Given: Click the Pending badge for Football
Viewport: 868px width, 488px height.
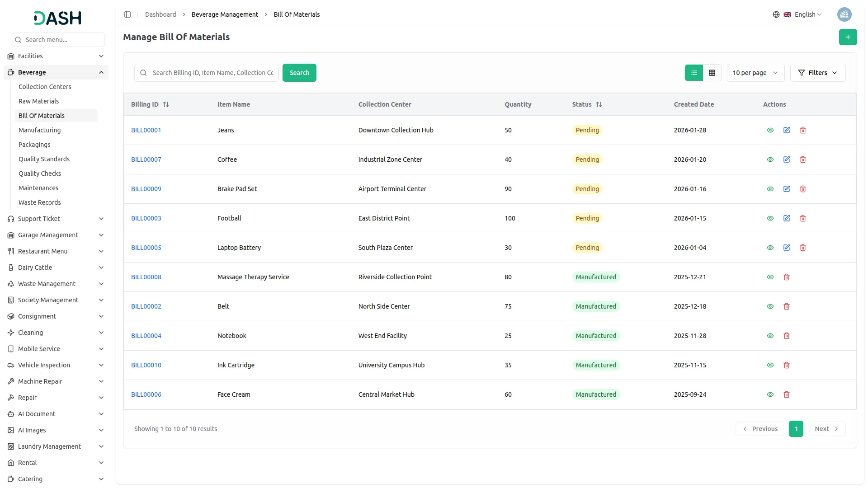Looking at the screenshot, I should pos(587,218).
